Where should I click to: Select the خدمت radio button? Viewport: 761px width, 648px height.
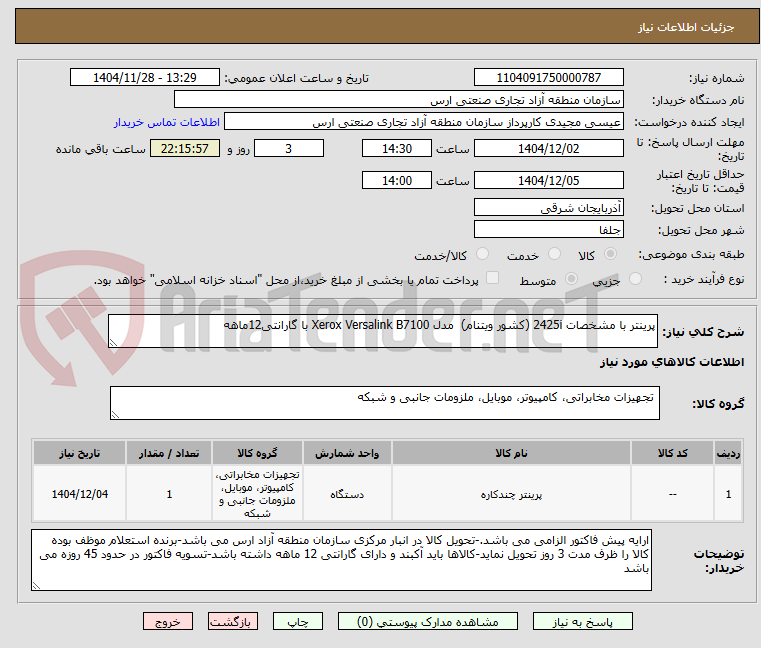click(x=554, y=254)
